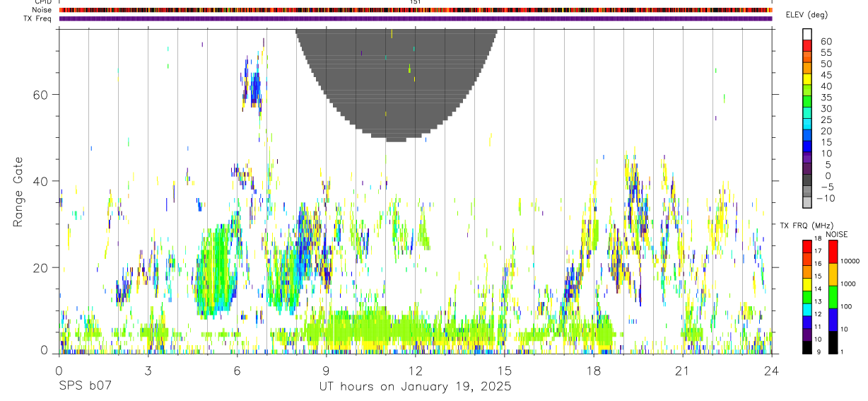Click the red top segment of NOISE color bar

[833, 252]
